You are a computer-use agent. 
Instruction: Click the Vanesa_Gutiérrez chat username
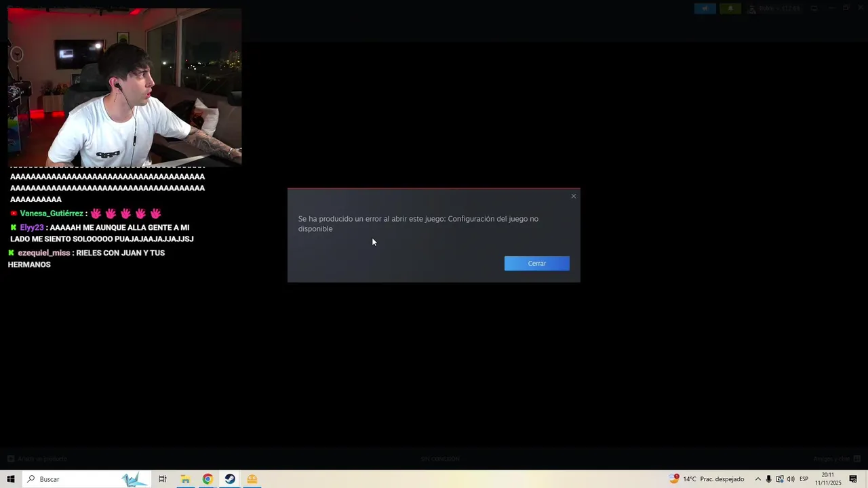(52, 213)
